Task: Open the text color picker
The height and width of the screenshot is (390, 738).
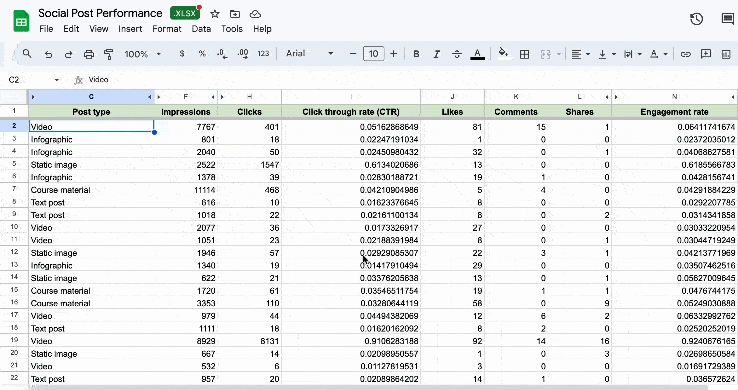Action: pos(477,54)
